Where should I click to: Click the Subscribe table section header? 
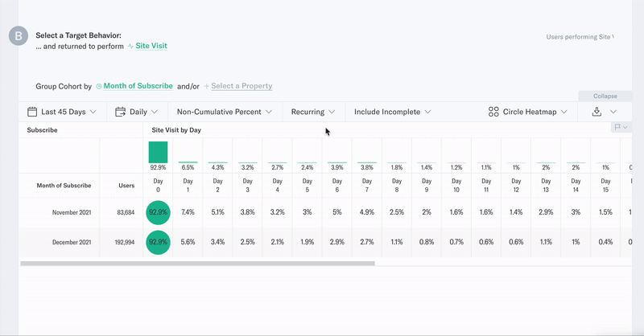(x=43, y=130)
